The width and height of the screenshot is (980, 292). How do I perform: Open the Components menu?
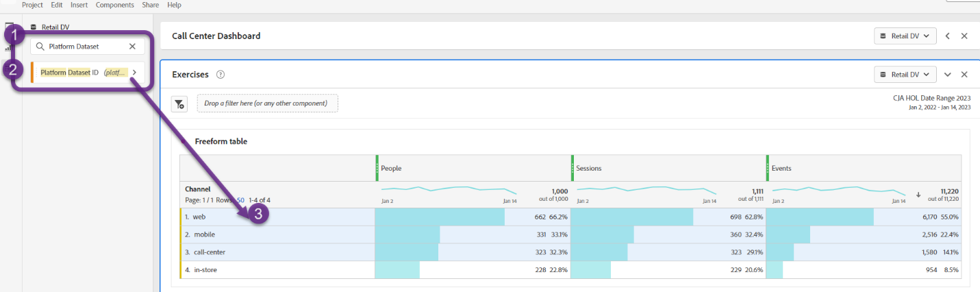[115, 5]
